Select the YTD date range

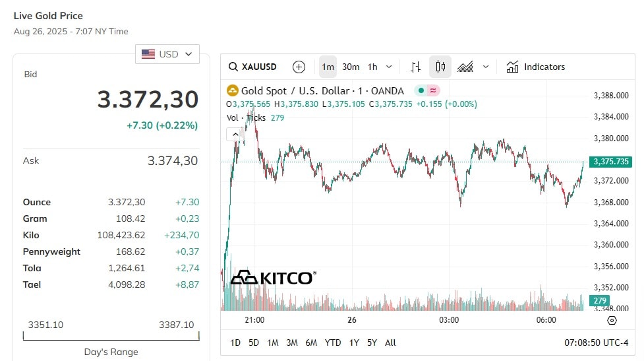pos(333,343)
